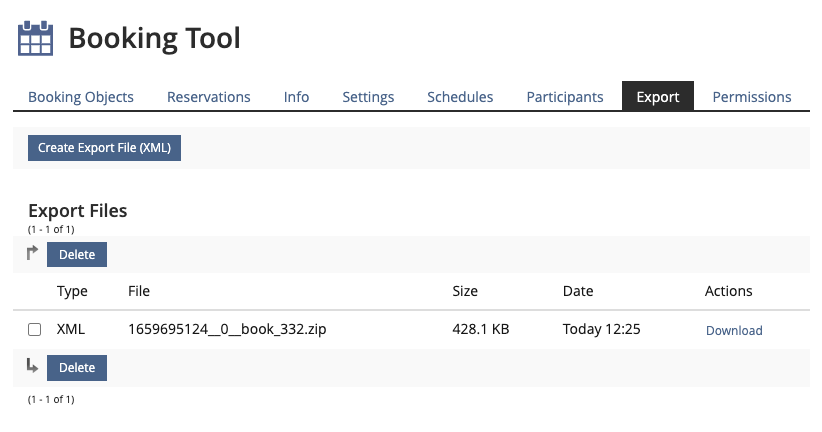
Task: Click the Type column header
Action: [x=72, y=291]
